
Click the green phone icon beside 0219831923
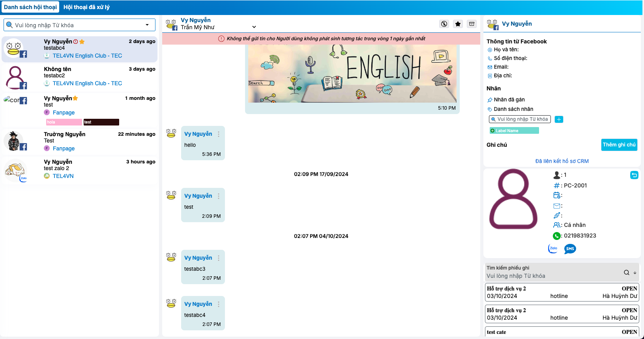click(557, 236)
